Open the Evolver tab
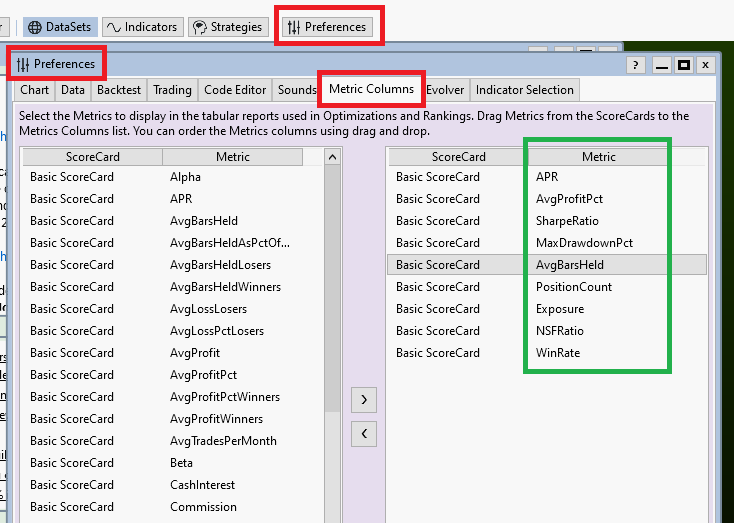This screenshot has height=523, width=734. (444, 90)
